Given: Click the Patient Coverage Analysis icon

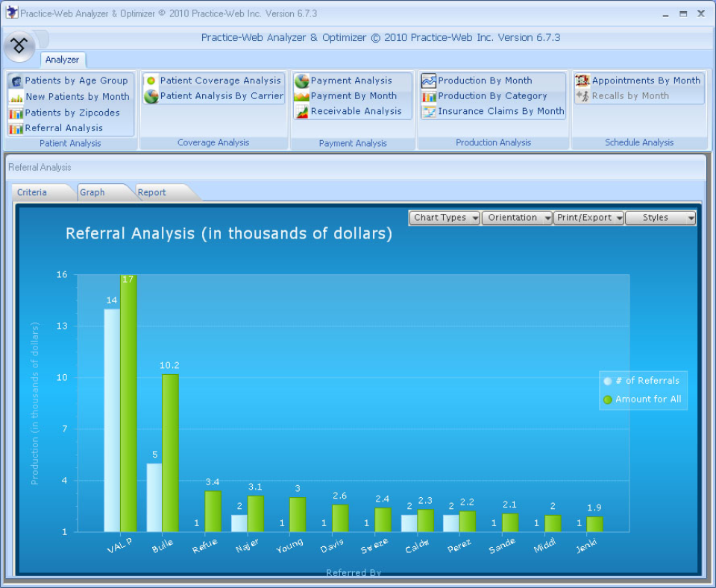Looking at the screenshot, I should pyautogui.click(x=151, y=80).
